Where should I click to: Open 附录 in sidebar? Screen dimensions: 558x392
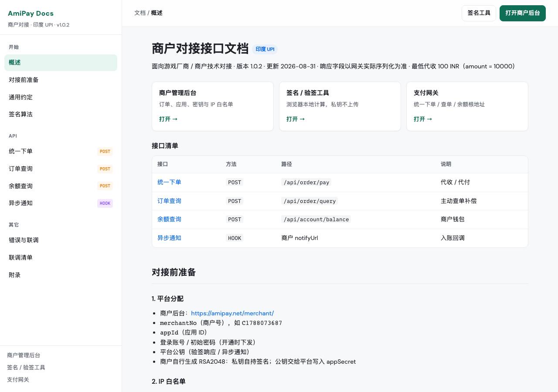click(x=61, y=275)
